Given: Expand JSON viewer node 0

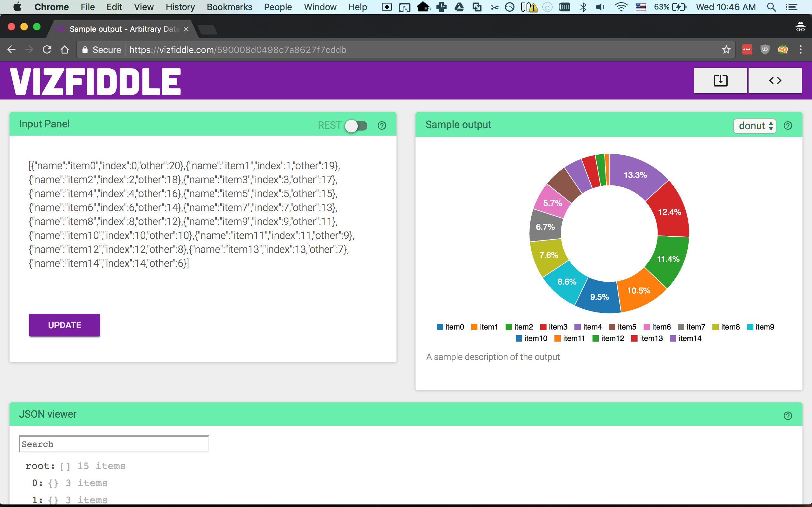Looking at the screenshot, I should 37,483.
